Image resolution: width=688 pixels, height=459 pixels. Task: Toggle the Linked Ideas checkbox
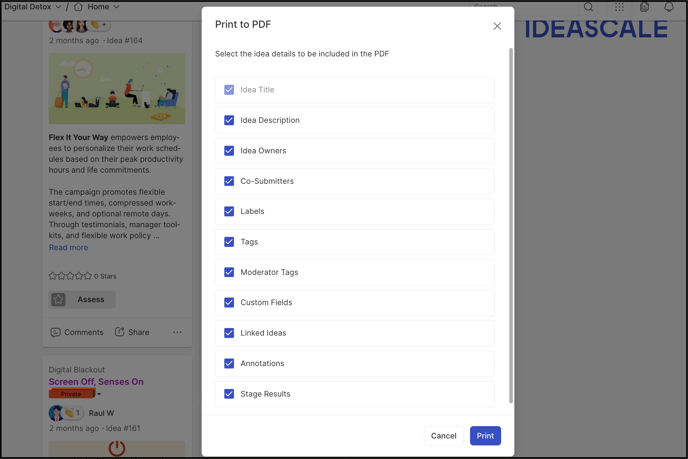click(x=229, y=333)
